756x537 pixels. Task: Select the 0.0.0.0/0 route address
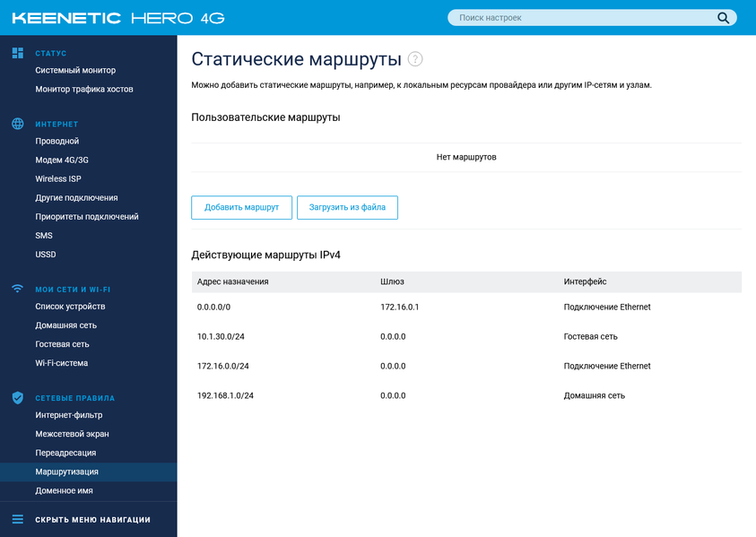pos(213,307)
